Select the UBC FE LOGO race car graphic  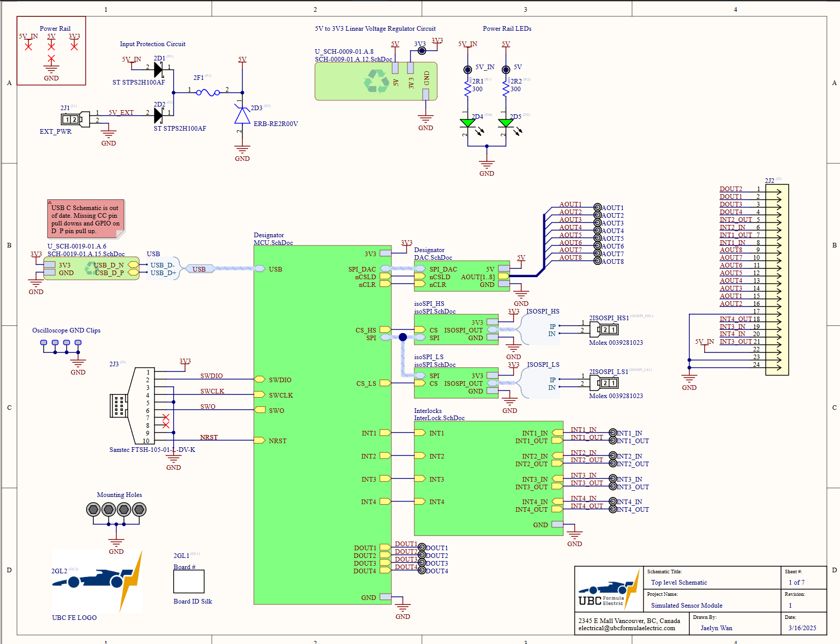(97, 581)
